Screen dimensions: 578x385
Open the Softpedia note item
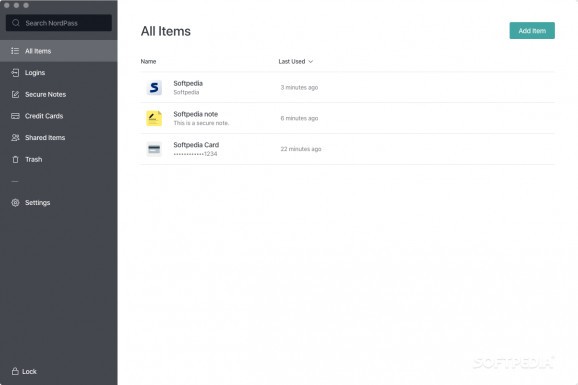[x=195, y=114]
